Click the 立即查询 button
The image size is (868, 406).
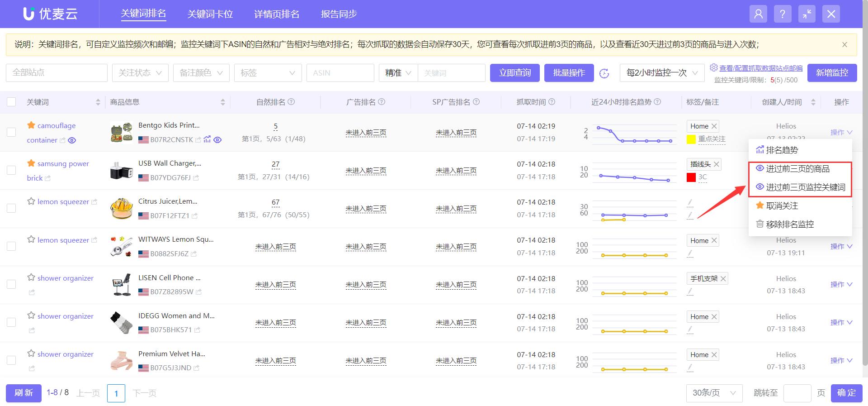515,73
